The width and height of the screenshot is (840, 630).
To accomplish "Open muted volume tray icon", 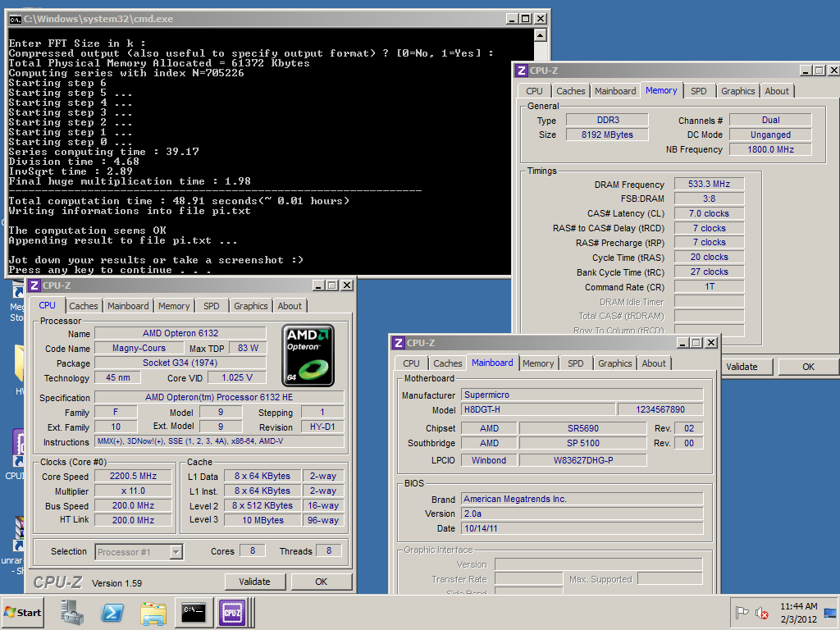I will (762, 612).
